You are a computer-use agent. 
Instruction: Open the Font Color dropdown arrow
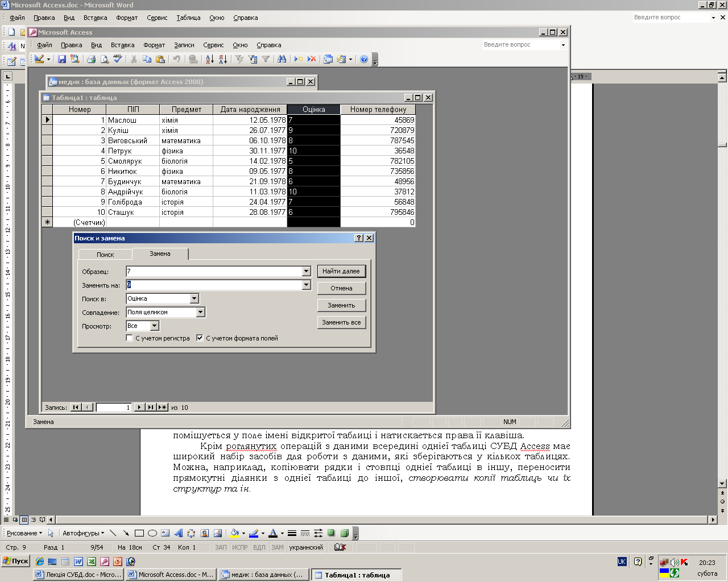pyautogui.click(x=282, y=533)
